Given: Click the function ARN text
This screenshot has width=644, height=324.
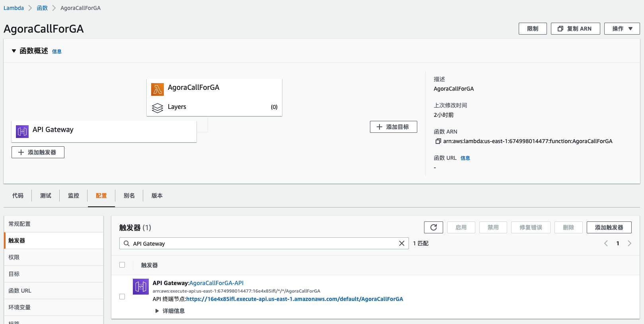Looking at the screenshot, I should 528,141.
